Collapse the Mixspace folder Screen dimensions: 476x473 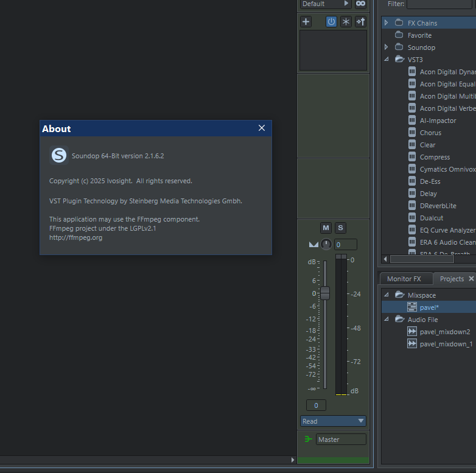coord(386,295)
